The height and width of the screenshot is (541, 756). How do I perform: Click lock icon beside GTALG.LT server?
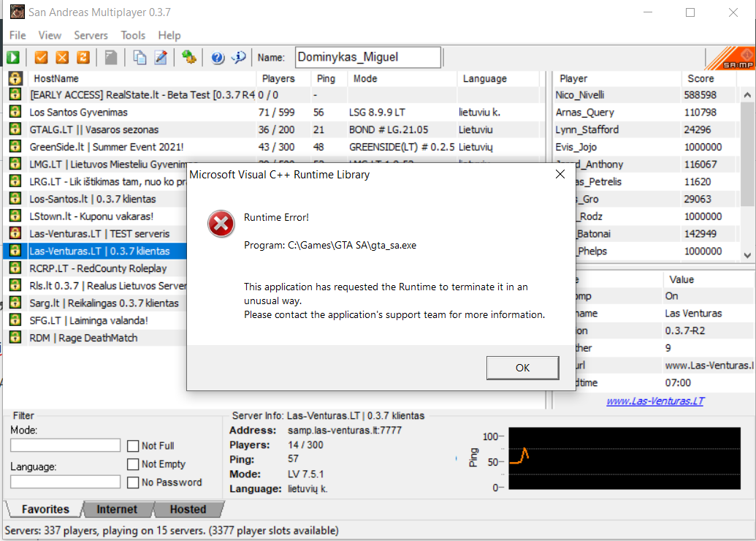pyautogui.click(x=15, y=129)
